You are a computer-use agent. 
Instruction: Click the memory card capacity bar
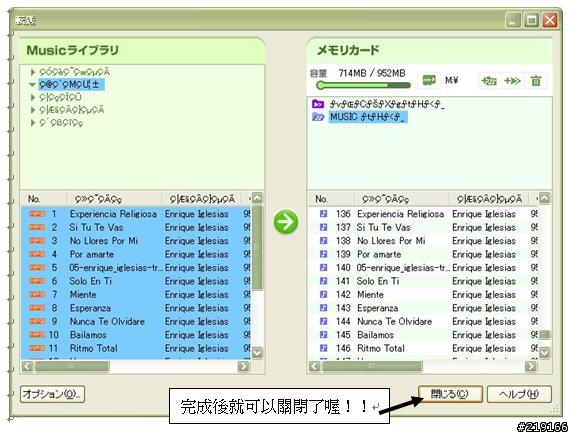pyautogui.click(x=363, y=86)
